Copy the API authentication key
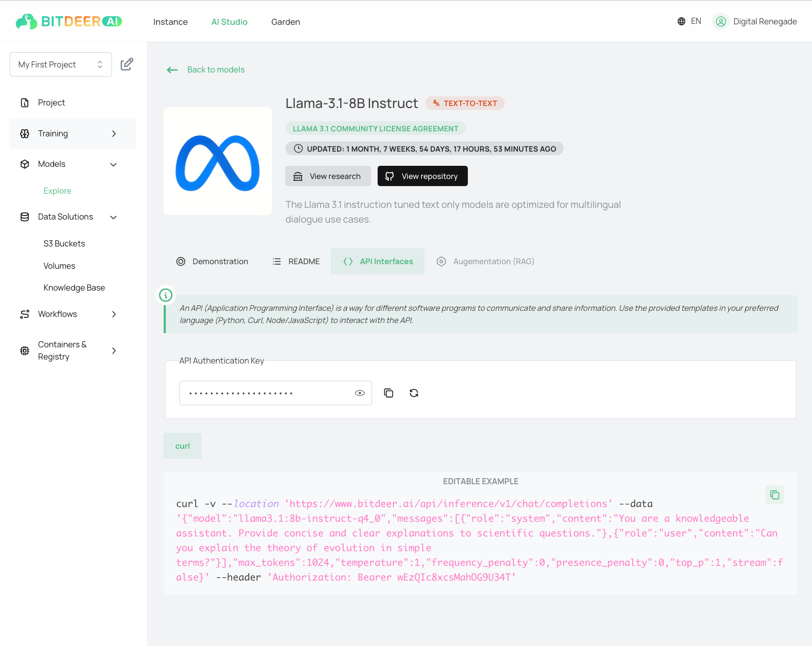 tap(389, 393)
